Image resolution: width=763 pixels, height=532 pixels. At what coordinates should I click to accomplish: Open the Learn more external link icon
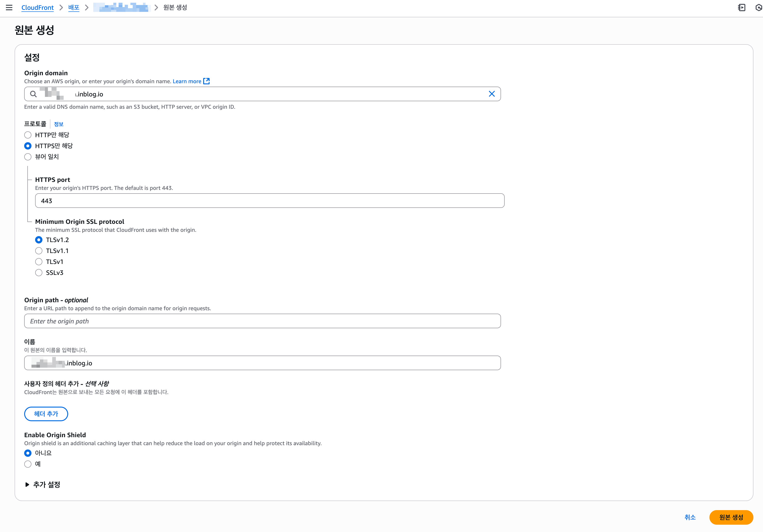206,81
